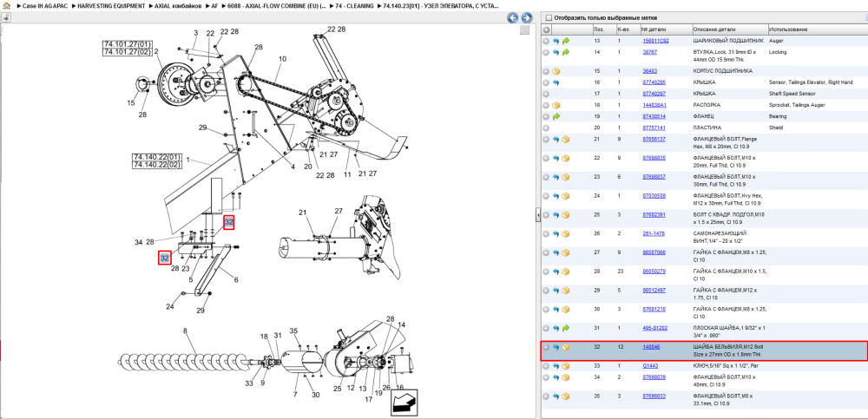Click the add circle icon for row 13
This screenshot has width=868, height=419.
coord(546,41)
